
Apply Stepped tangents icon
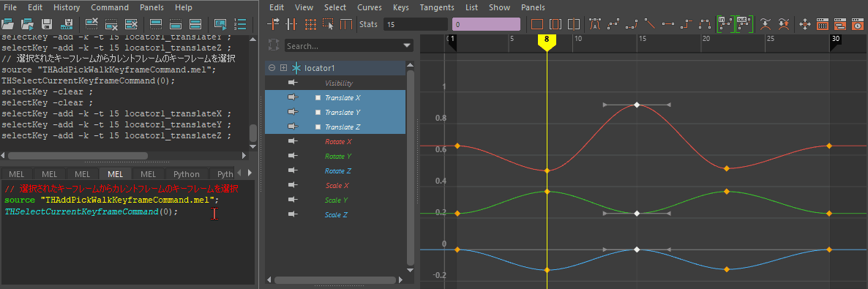[x=686, y=24]
